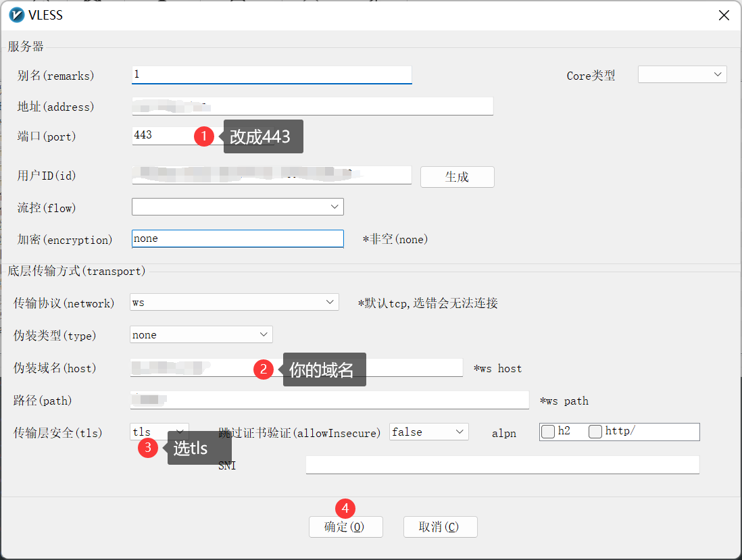Open the allowInsecure false dropdown
Screen dimensions: 742x560
[428, 432]
